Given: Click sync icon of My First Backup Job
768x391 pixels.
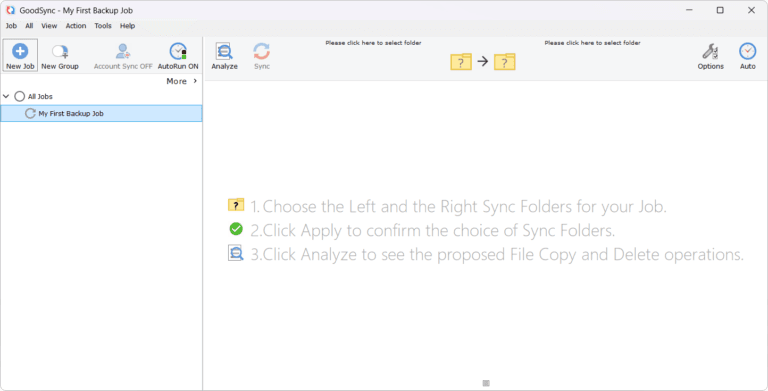Looking at the screenshot, I should 30,114.
